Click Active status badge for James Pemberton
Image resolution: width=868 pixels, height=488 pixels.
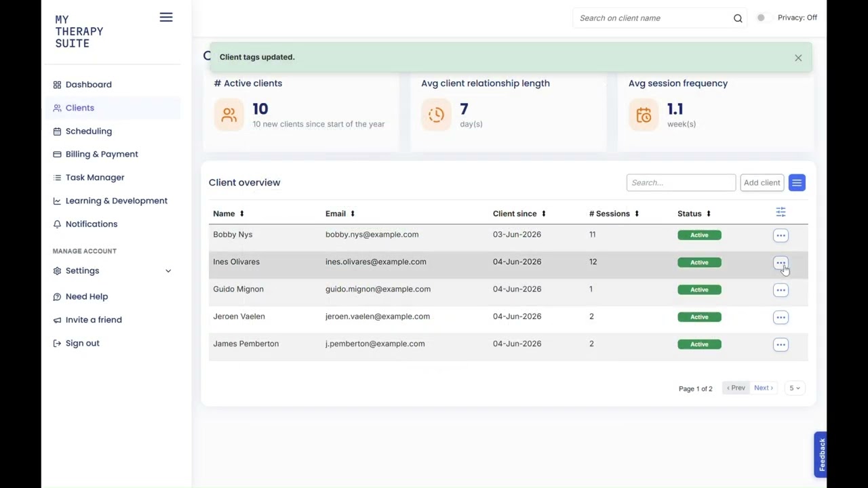[699, 344]
